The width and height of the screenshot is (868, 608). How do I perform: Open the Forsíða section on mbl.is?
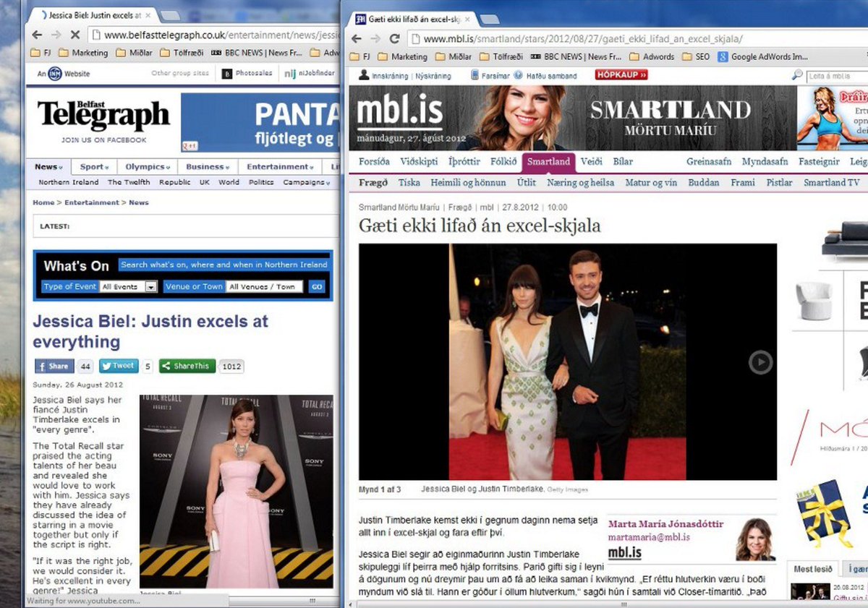(375, 162)
